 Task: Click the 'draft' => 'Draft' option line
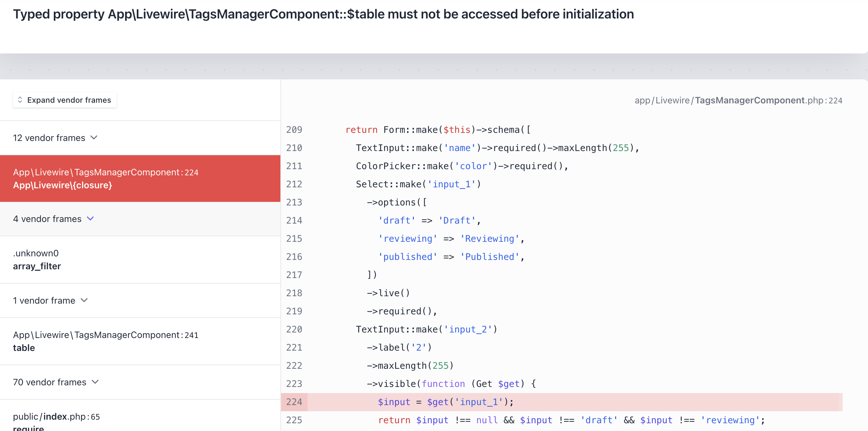click(x=429, y=221)
